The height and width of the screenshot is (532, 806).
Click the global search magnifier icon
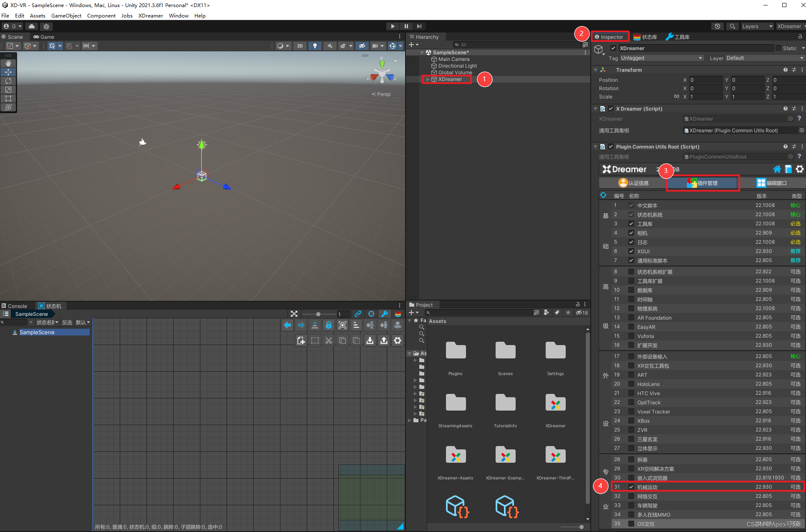click(x=732, y=26)
